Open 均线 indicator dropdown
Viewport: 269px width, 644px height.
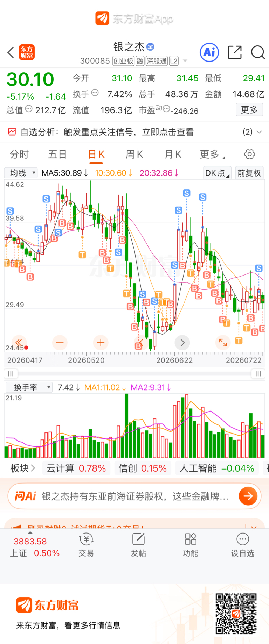(x=21, y=173)
